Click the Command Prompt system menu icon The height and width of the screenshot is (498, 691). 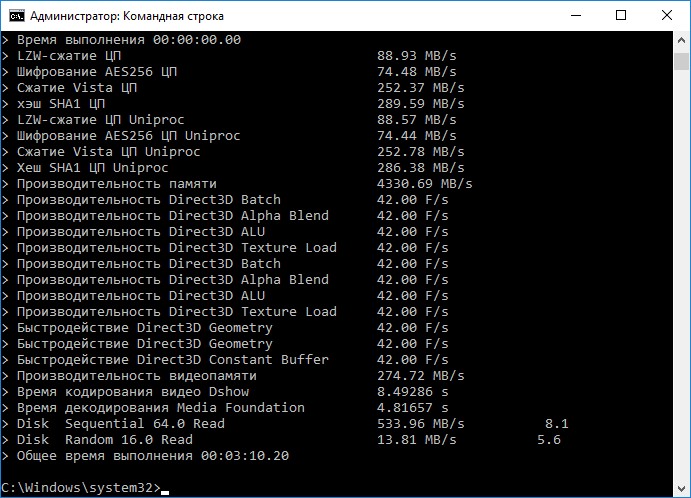[17, 16]
